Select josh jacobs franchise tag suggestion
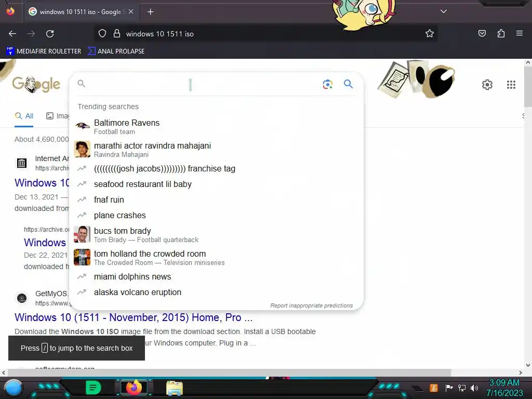This screenshot has height=399, width=532. (216, 169)
